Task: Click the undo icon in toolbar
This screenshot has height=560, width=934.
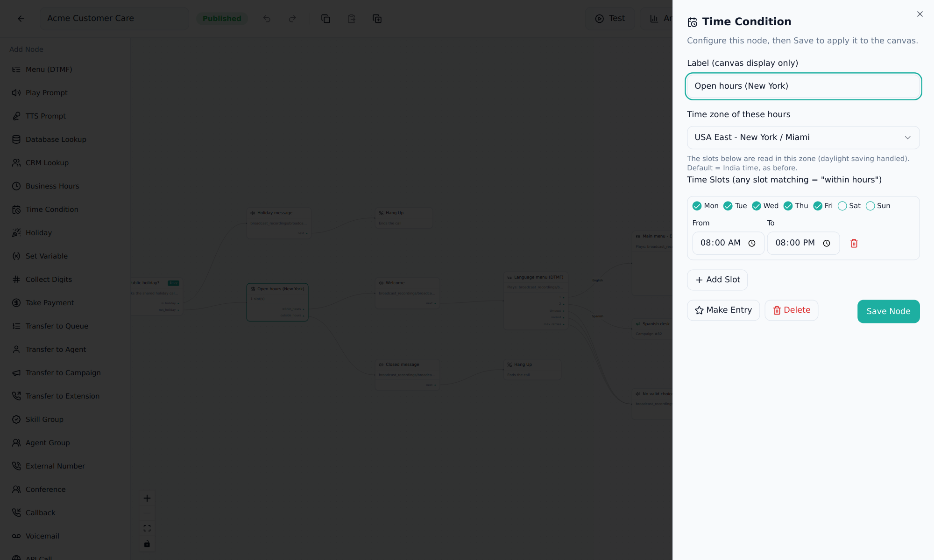Action: click(x=267, y=19)
